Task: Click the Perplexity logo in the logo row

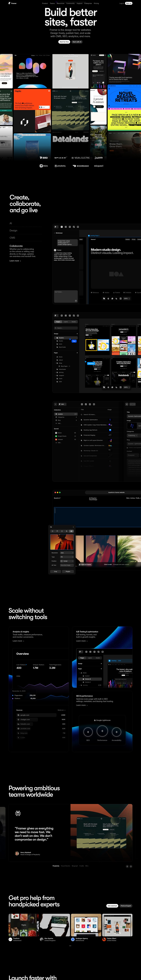Action: (60, 166)
